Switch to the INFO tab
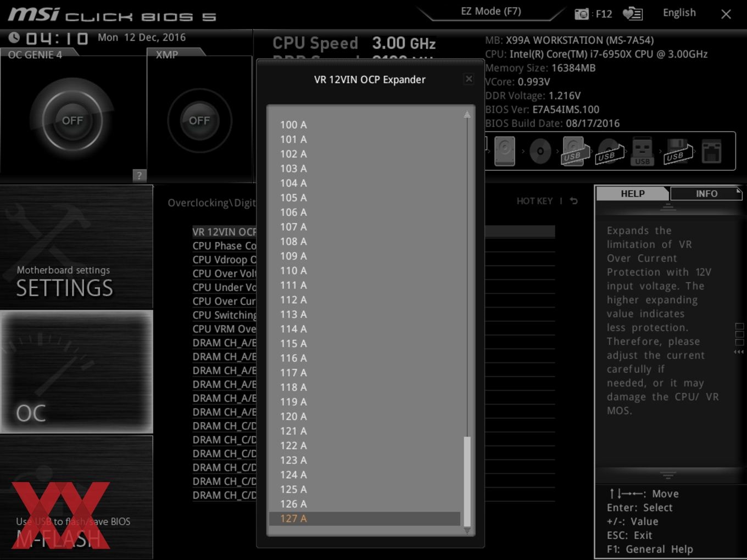 (x=706, y=194)
